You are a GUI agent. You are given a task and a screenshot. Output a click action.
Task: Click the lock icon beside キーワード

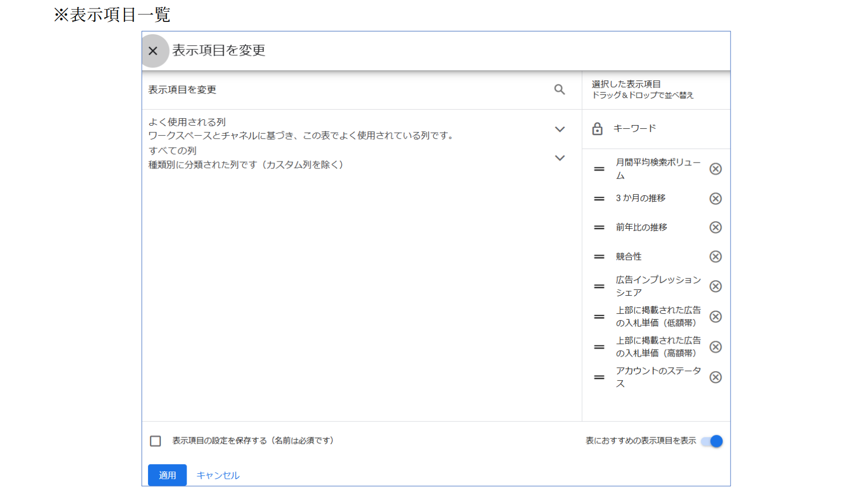[x=597, y=129]
